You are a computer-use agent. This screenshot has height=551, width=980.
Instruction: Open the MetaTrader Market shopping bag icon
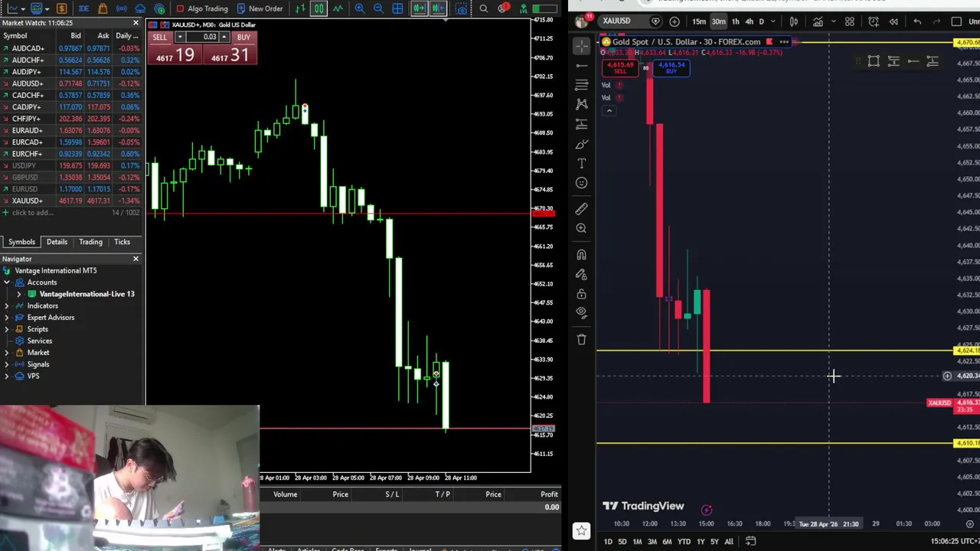[x=103, y=8]
